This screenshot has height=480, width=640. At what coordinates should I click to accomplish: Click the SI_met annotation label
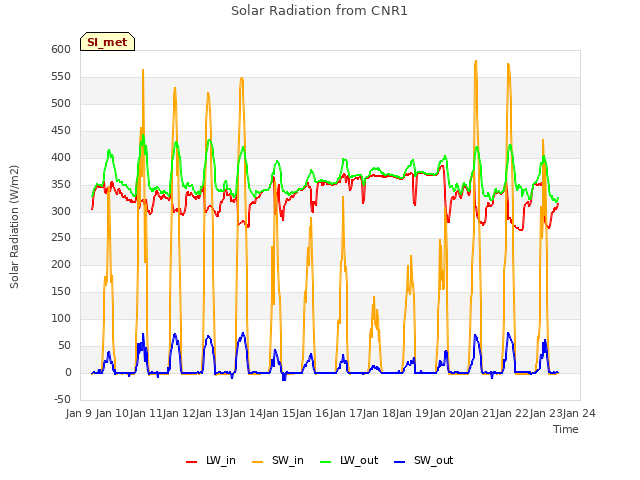[x=107, y=42]
